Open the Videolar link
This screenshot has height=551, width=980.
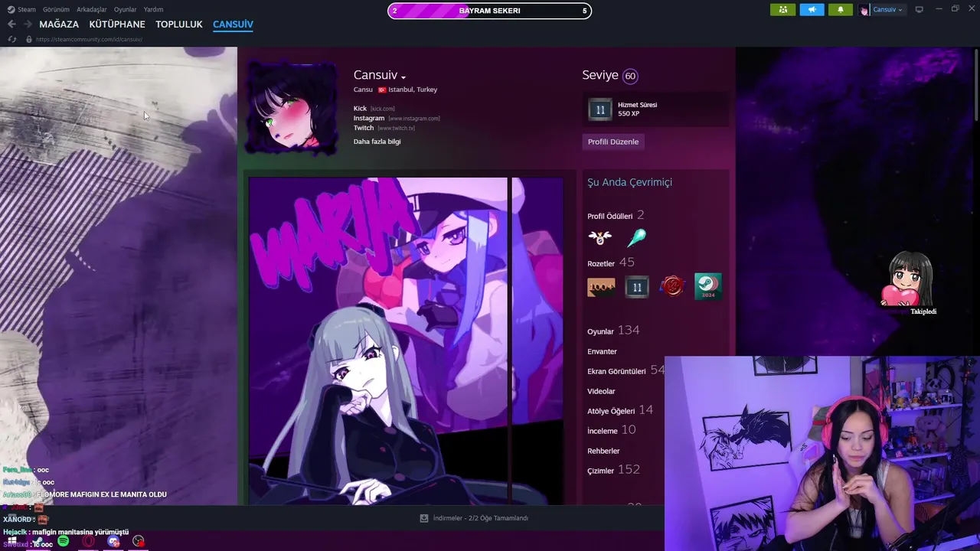click(x=602, y=391)
